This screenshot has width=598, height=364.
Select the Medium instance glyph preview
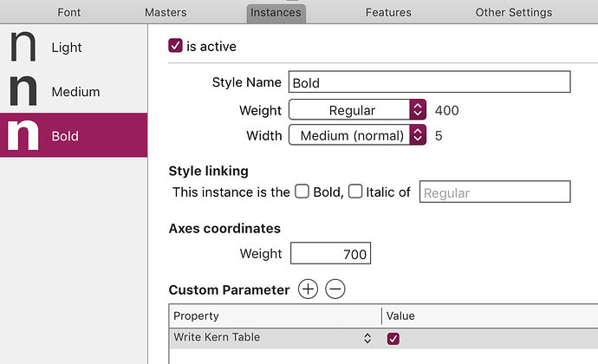tap(23, 90)
